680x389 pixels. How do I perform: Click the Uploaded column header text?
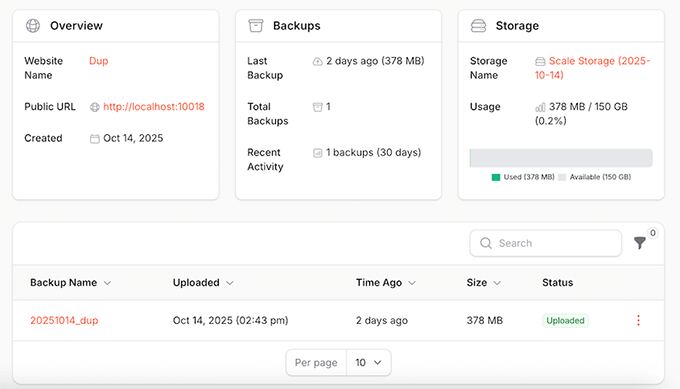[x=196, y=283]
